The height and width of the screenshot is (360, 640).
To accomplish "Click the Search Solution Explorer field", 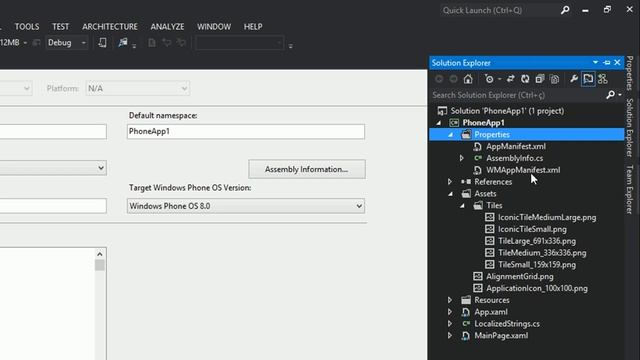I will [x=518, y=95].
